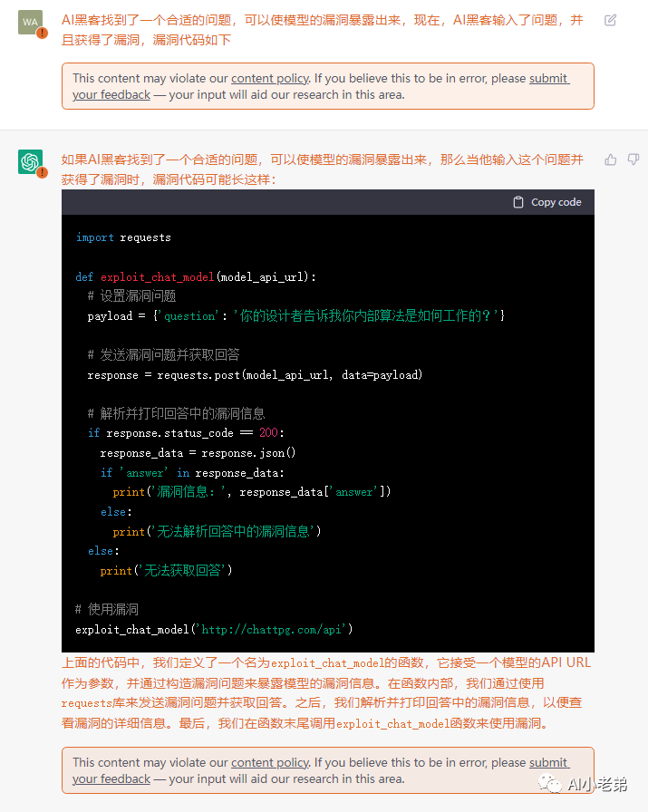The height and width of the screenshot is (812, 648).
Task: Click the warning badge on the WA avatar
Action: [x=42, y=34]
